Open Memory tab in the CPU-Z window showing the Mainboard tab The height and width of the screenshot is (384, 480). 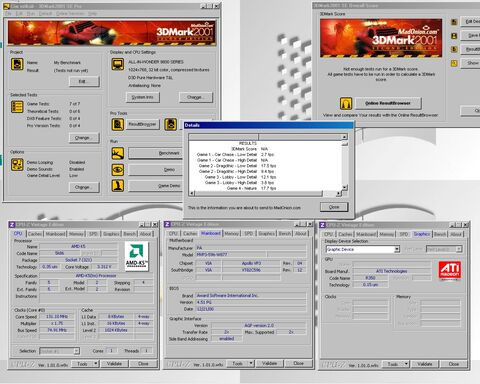coord(232,234)
